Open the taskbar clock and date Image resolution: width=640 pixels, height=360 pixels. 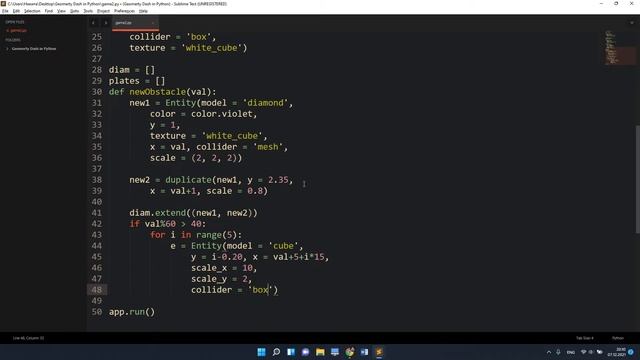pyautogui.click(x=617, y=352)
